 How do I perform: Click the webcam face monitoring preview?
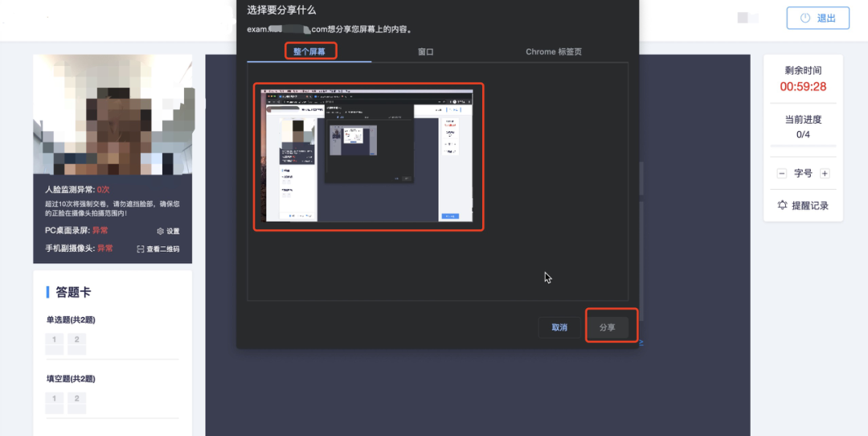point(113,115)
